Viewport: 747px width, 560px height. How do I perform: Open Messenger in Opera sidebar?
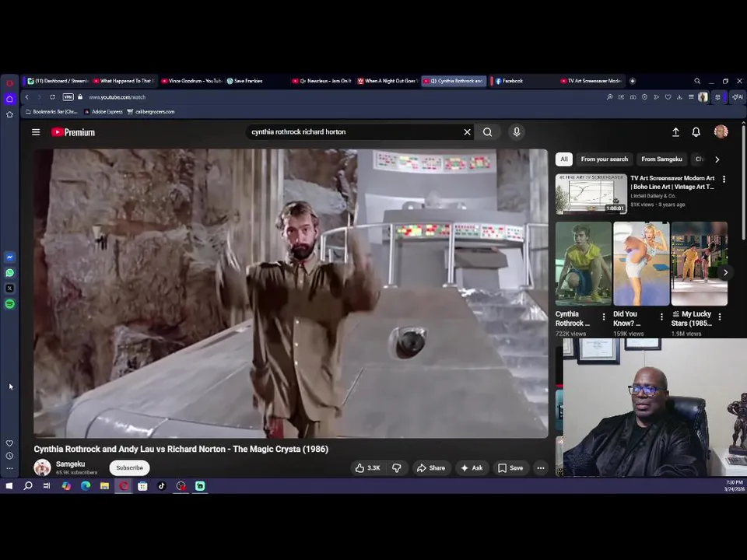(x=9, y=257)
